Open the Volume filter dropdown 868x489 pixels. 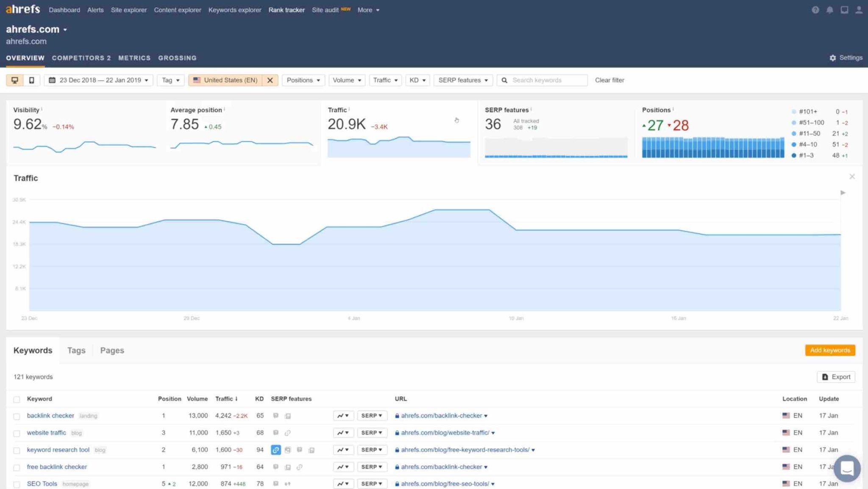point(347,80)
